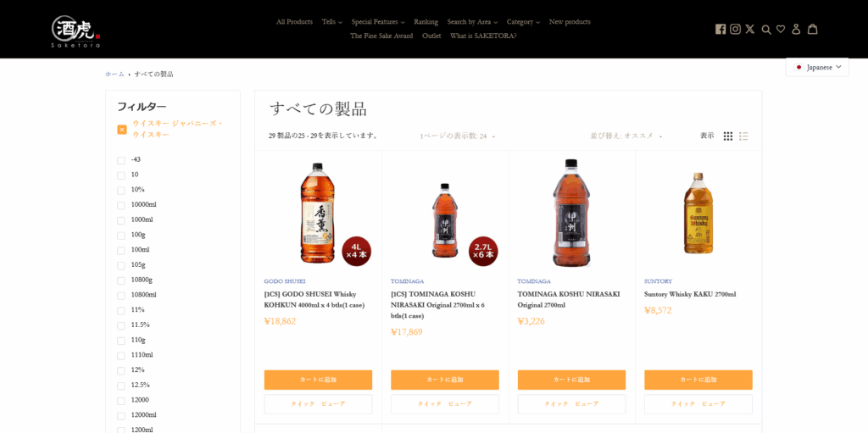Open the sort order dropdown
Screen dimensions: 868x433
[626, 136]
